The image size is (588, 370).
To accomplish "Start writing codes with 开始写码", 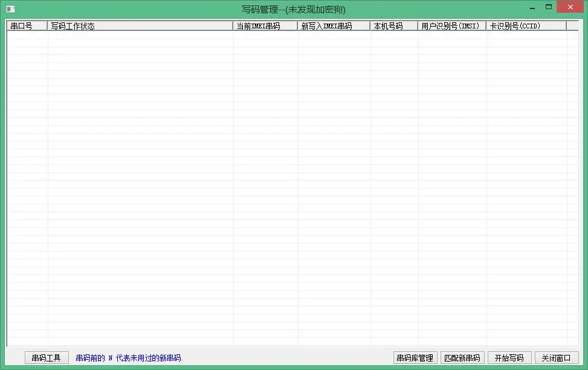I will pos(509,358).
